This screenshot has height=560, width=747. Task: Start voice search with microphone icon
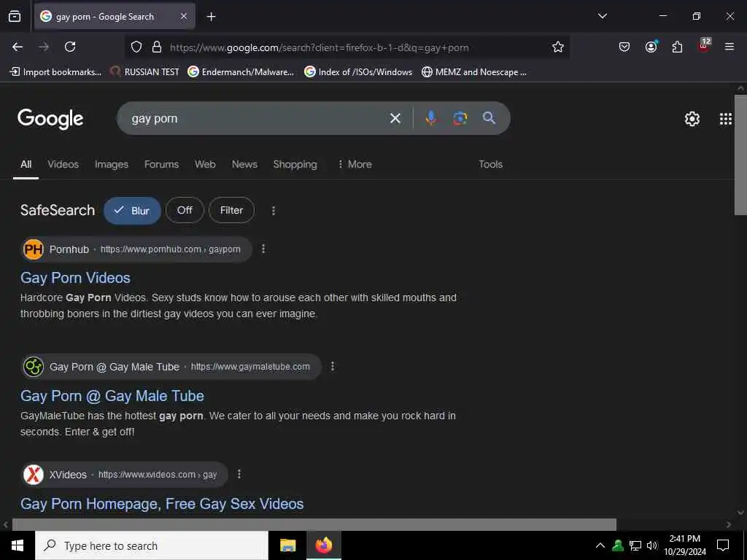pyautogui.click(x=430, y=118)
